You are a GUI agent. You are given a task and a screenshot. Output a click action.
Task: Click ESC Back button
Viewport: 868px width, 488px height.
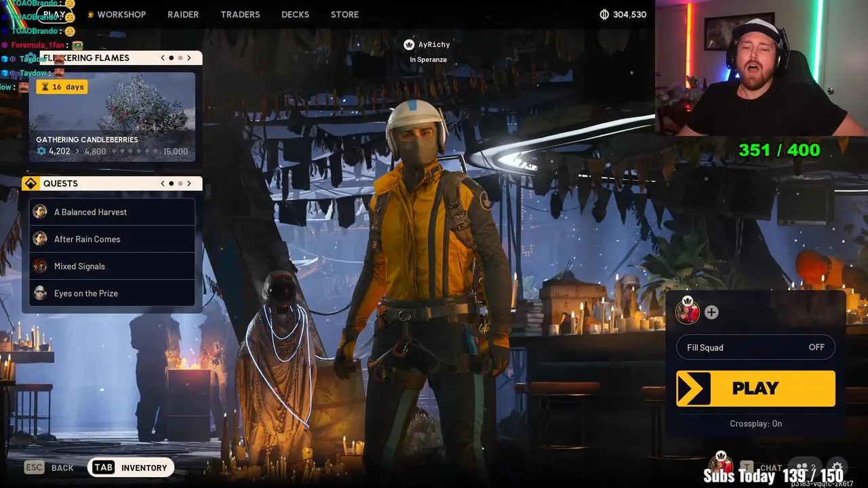(x=49, y=468)
